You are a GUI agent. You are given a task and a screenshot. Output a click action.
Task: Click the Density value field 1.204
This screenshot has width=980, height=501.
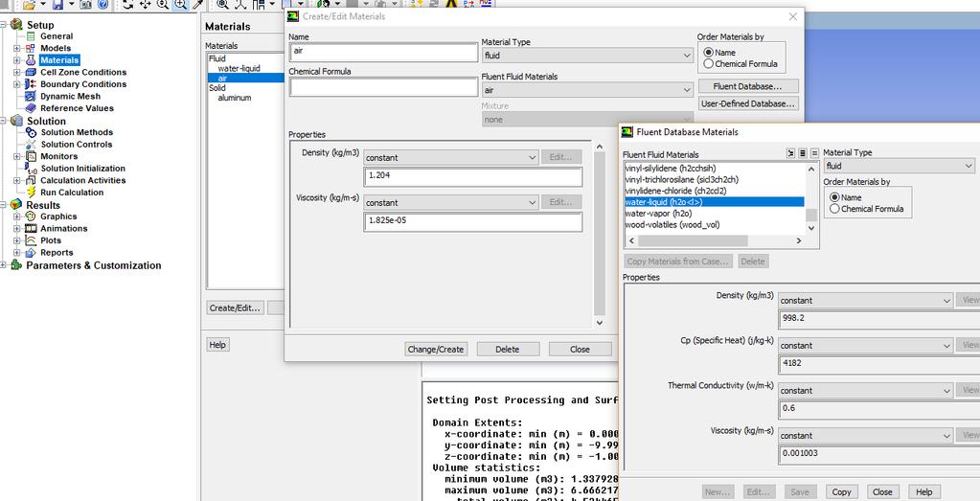[473, 177]
